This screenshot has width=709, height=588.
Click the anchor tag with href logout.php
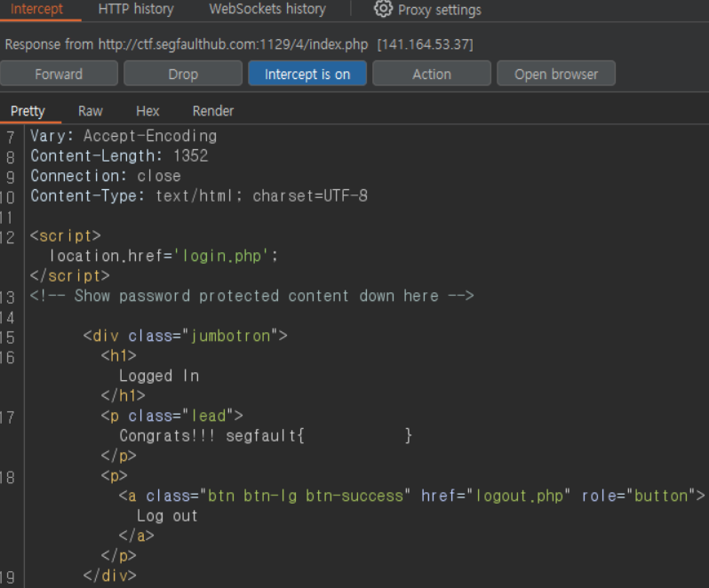pyautogui.click(x=411, y=496)
